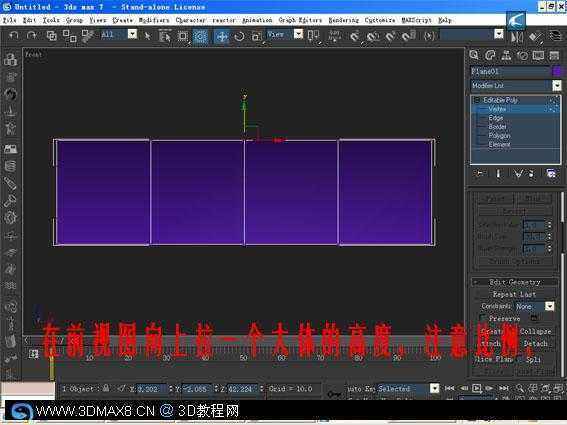Viewport: 567px width, 425px height.
Task: Open the Hierarchy command panel tab
Action: (506, 55)
